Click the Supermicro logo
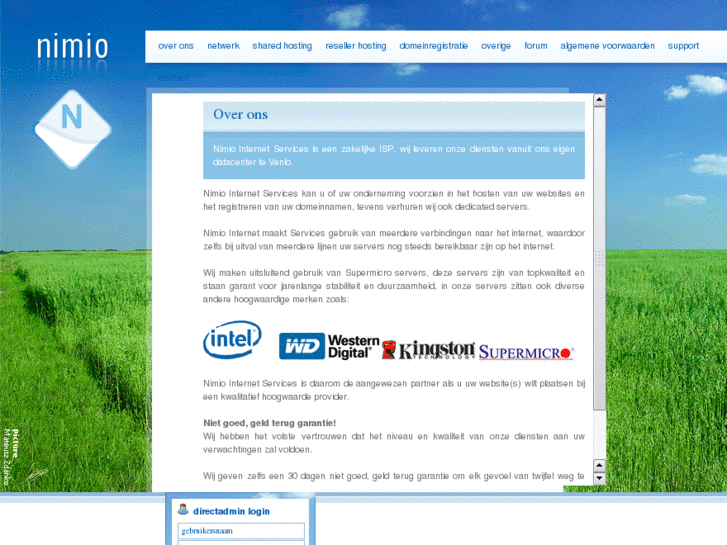This screenshot has width=727, height=545. [x=526, y=352]
